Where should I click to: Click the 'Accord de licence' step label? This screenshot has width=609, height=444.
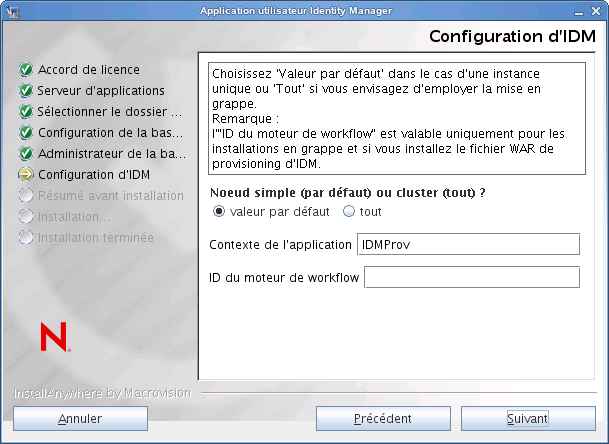(x=89, y=70)
